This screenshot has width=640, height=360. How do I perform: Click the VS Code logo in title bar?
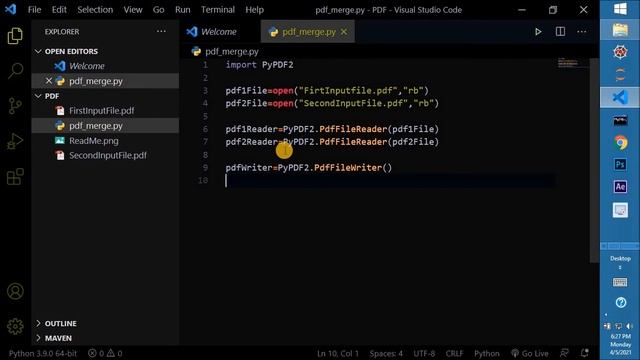11,9
